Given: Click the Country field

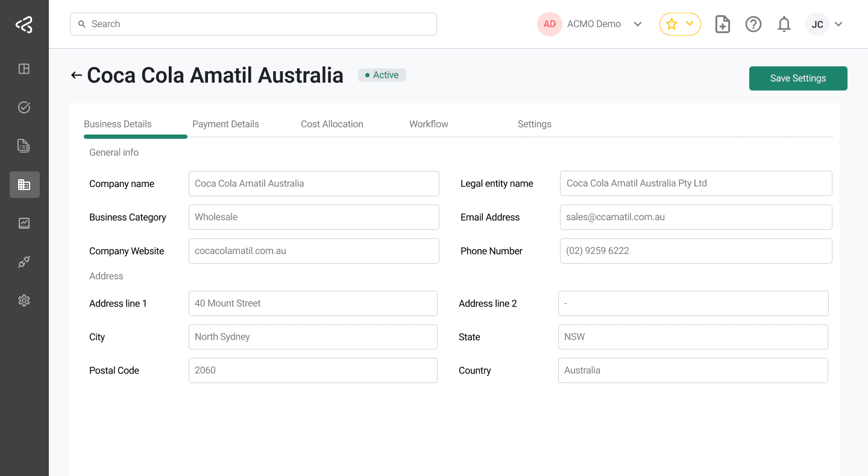Looking at the screenshot, I should coord(693,370).
